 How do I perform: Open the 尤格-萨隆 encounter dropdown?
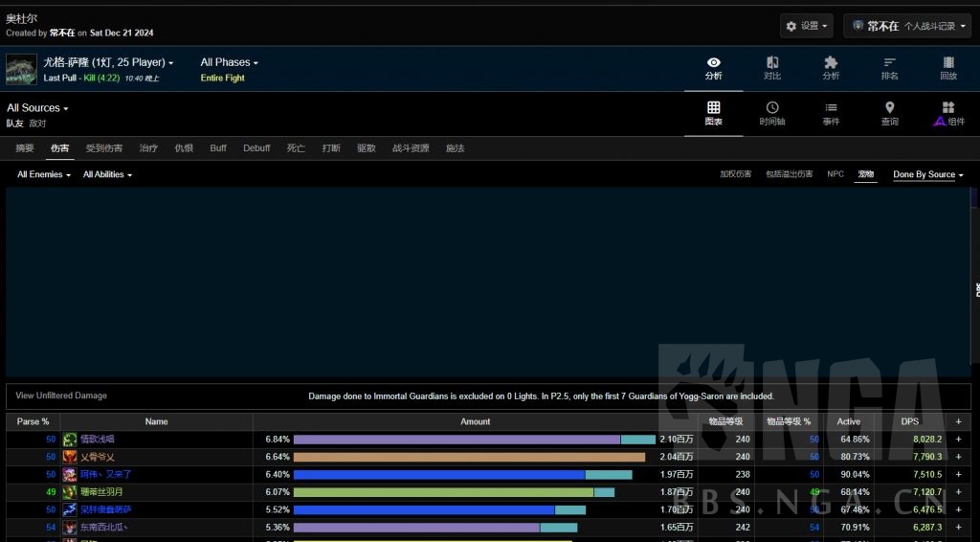(x=108, y=62)
